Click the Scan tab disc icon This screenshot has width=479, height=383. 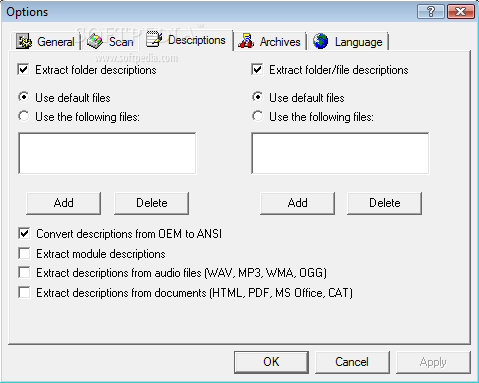(x=95, y=42)
